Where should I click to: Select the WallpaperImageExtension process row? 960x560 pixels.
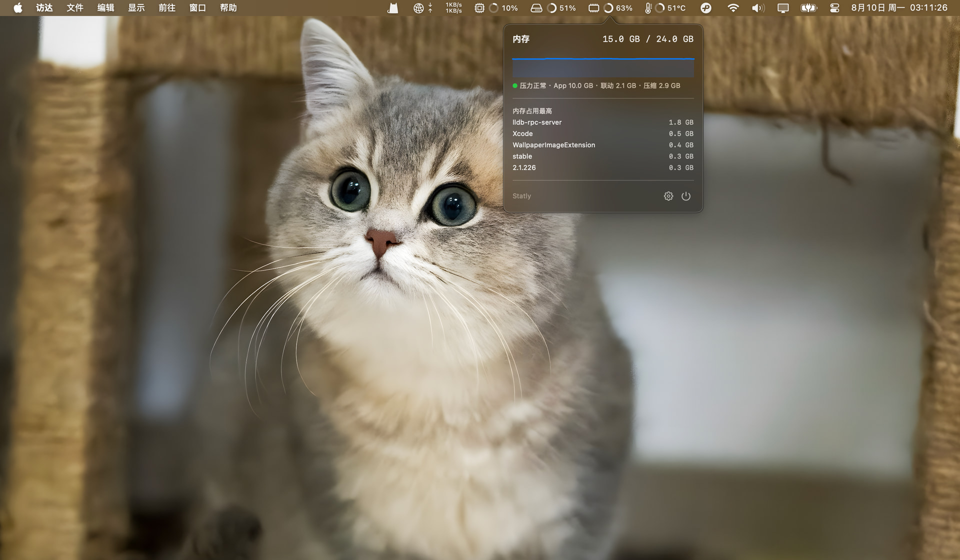[x=603, y=145]
